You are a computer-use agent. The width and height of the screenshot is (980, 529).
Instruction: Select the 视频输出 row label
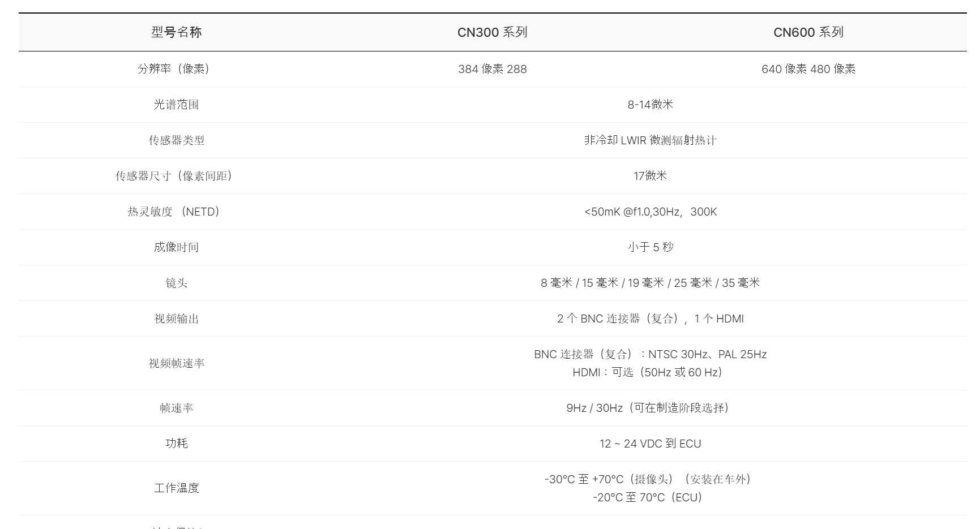(x=176, y=319)
